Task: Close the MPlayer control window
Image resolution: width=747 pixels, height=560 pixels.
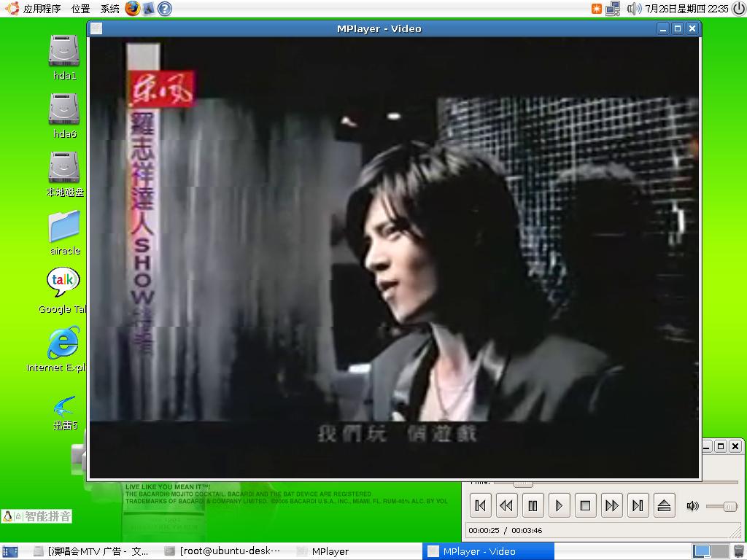Action: pyautogui.click(x=735, y=446)
